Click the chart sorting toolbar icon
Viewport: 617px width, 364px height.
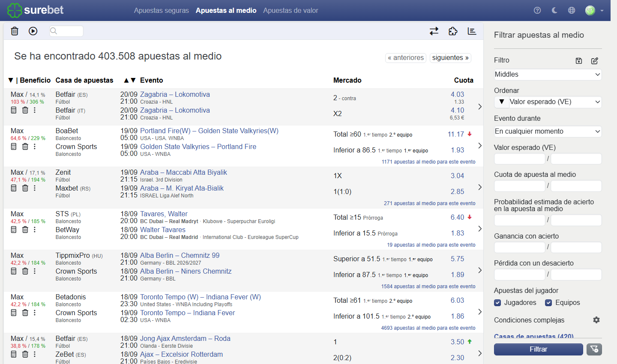tap(472, 31)
